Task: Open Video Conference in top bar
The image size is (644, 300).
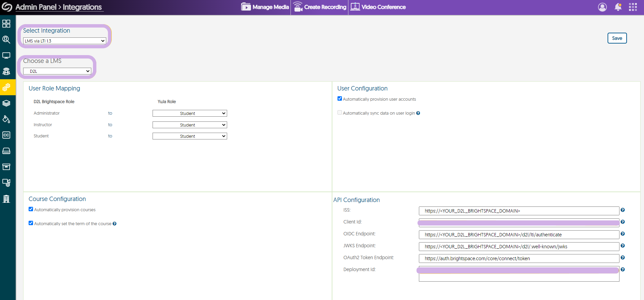Action: pyautogui.click(x=378, y=7)
